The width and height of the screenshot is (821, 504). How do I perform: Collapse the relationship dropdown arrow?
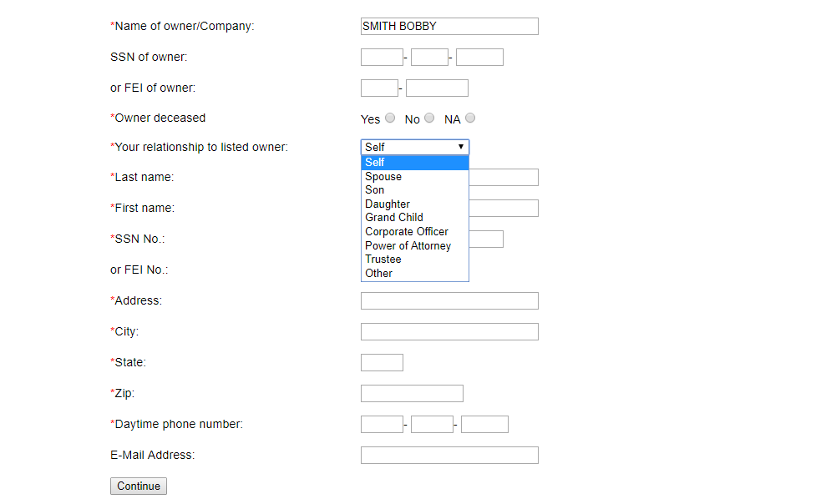pos(460,147)
